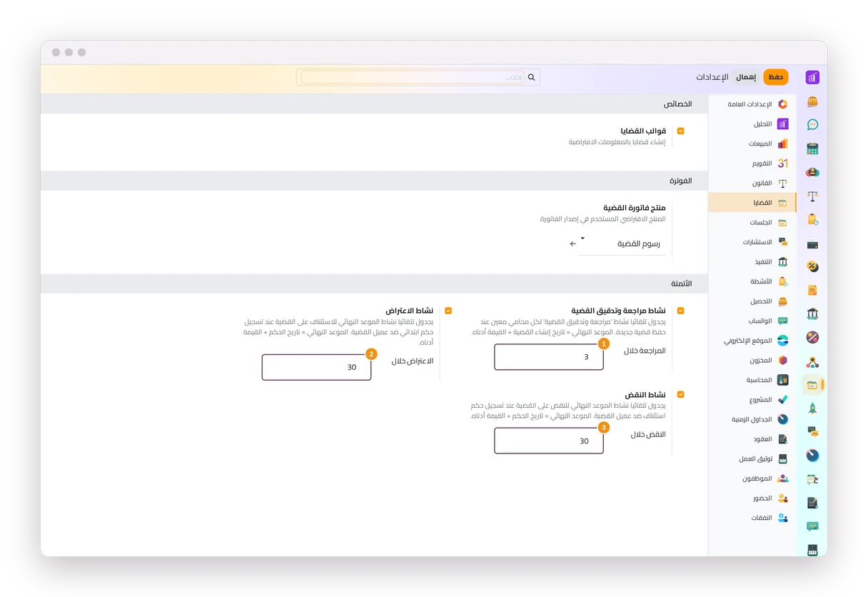Viewport: 868px width, 597px height.
Task: Open the الجداول الزمنية settings section
Action: (752, 419)
